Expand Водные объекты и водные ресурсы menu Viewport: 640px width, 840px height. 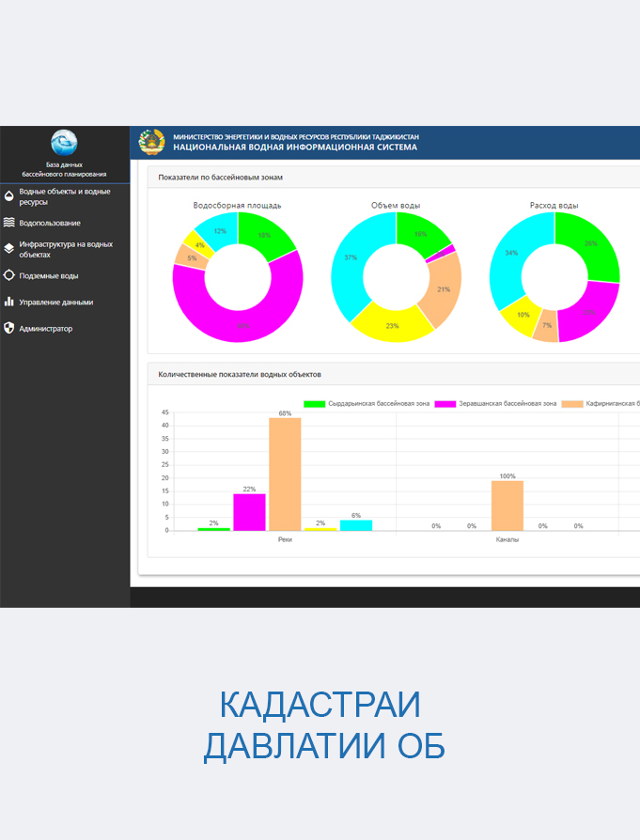point(64,196)
